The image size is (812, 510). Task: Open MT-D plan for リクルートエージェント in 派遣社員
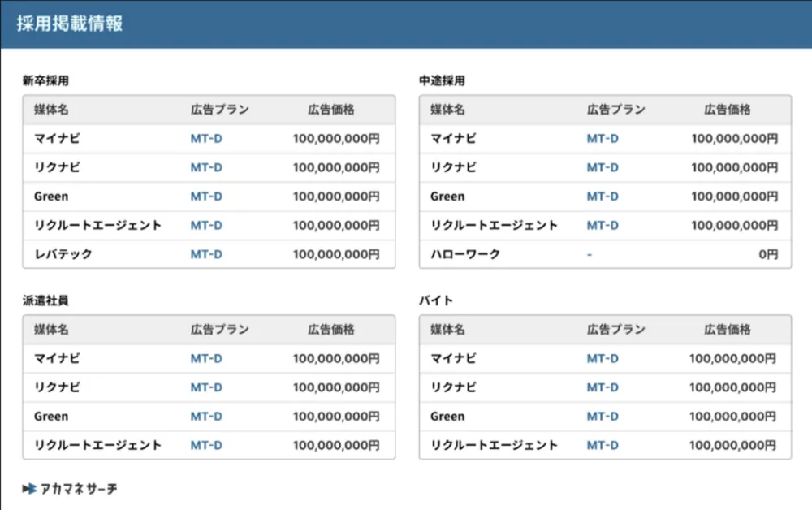pos(206,445)
